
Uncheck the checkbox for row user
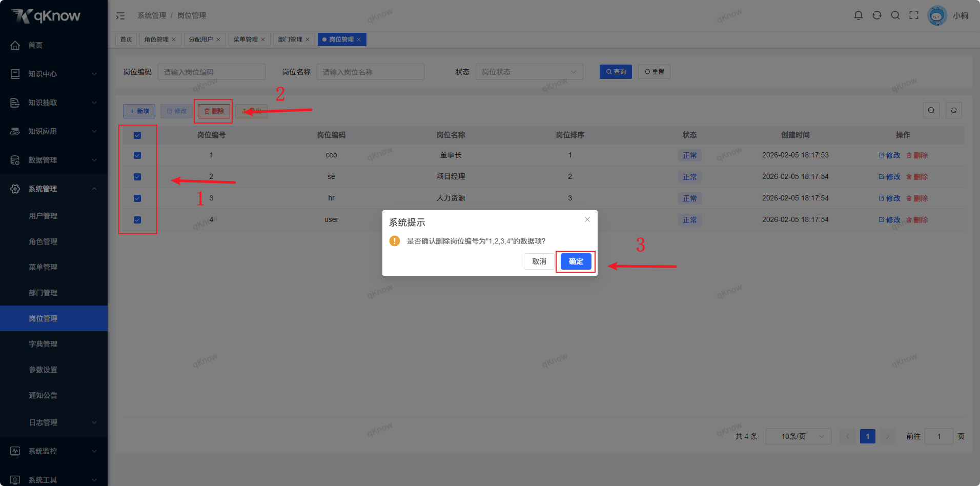point(137,220)
